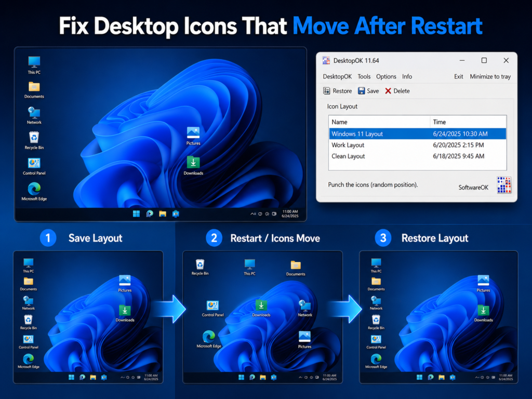
Task: Open This PC on the large desktop preview
Action: click(x=34, y=65)
